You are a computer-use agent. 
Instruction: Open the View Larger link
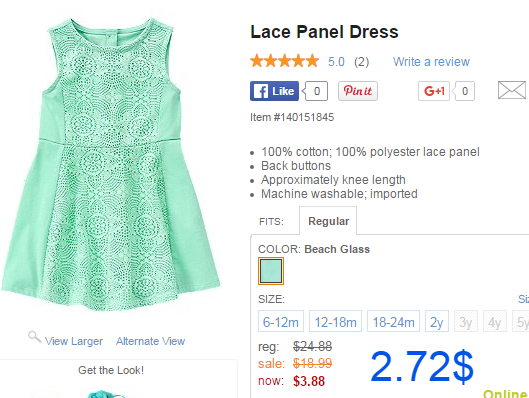pyautogui.click(x=74, y=341)
